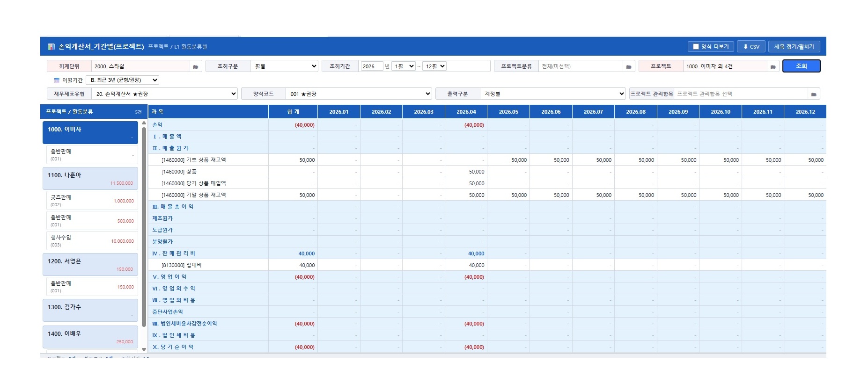Click the project list scrollbar up arrow
This screenshot has width=868, height=391.
pos(144,123)
